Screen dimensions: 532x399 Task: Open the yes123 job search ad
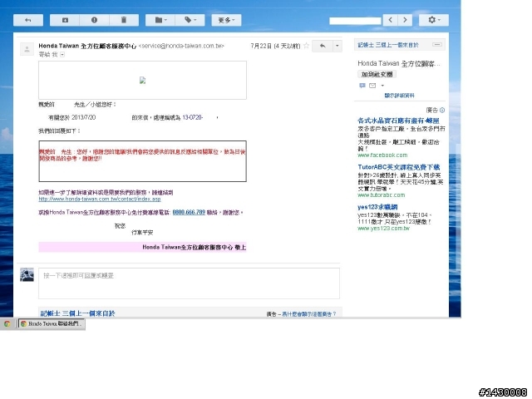coord(377,207)
